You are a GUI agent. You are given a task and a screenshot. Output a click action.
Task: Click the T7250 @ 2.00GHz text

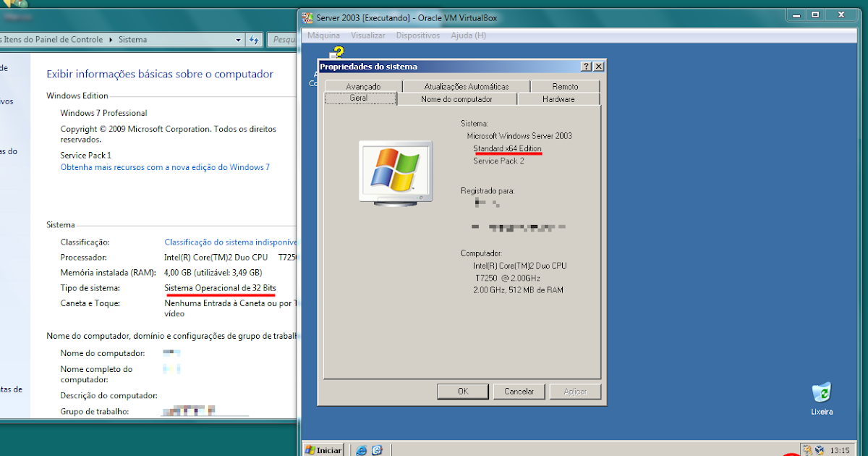508,278
